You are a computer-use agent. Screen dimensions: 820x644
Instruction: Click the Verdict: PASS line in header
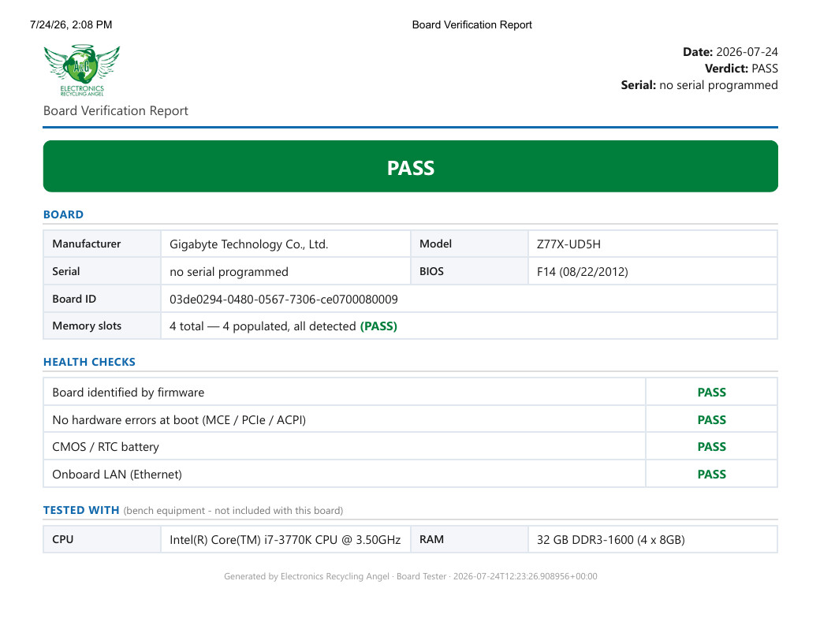[741, 69]
